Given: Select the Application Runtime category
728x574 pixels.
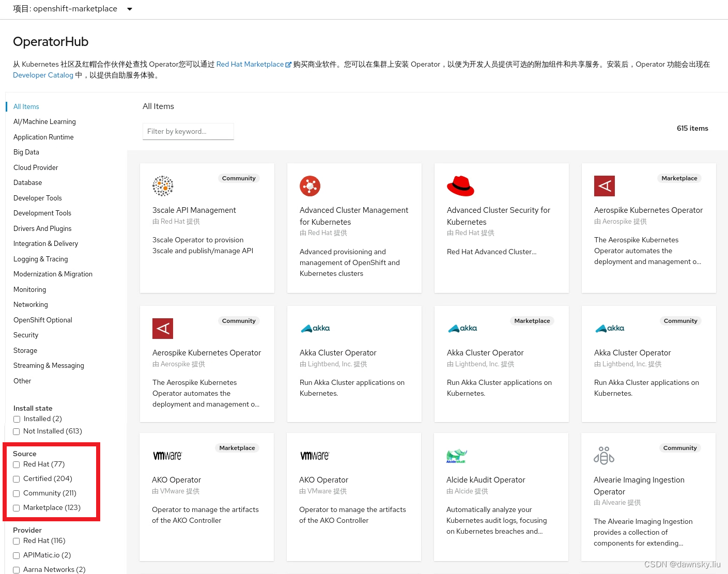Looking at the screenshot, I should pos(43,137).
